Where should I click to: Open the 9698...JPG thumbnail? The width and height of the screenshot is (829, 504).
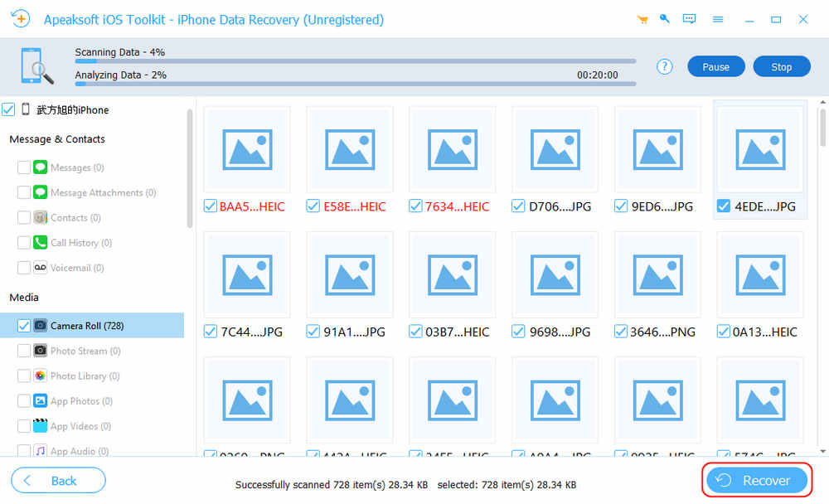[555, 275]
